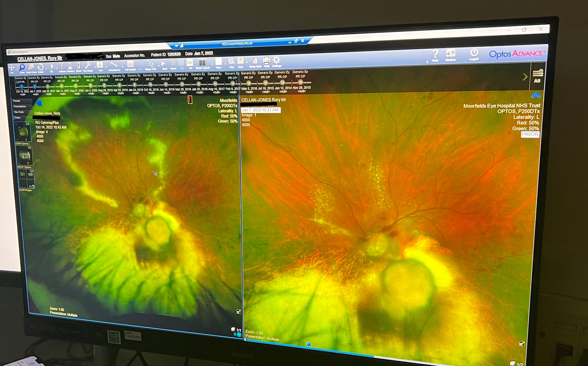Click the blue up chevron above right image
This screenshot has width=588, height=366.
[536, 95]
